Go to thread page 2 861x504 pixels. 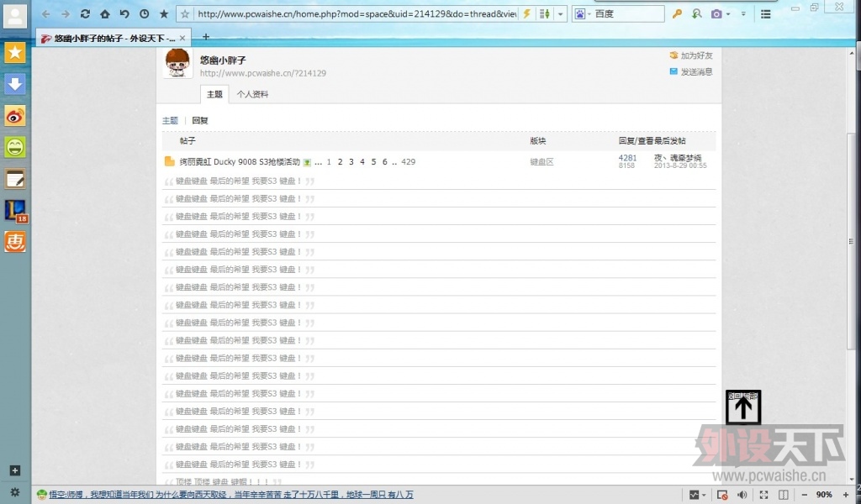(340, 162)
